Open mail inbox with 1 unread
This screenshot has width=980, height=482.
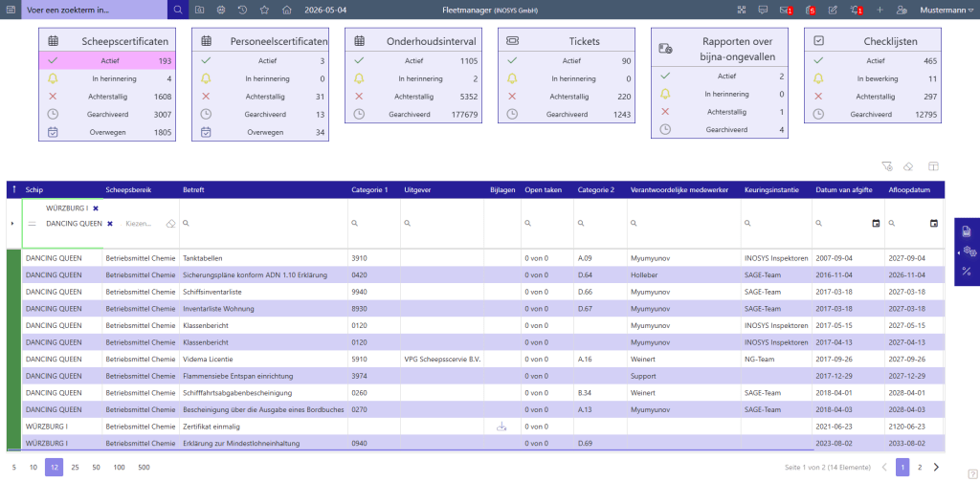coord(786,10)
